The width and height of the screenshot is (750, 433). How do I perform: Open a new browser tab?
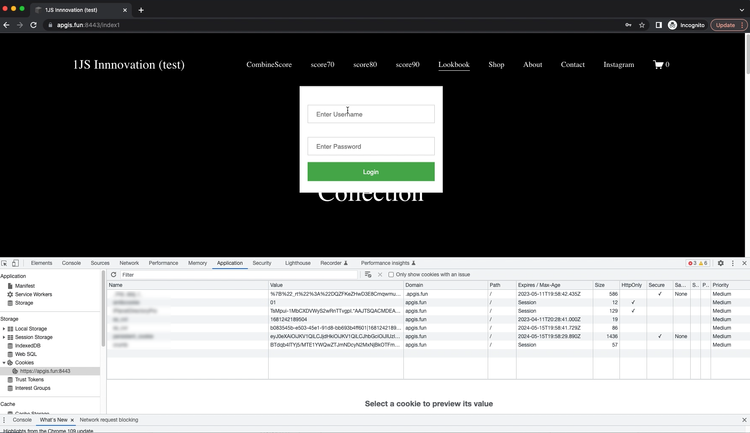(x=141, y=10)
